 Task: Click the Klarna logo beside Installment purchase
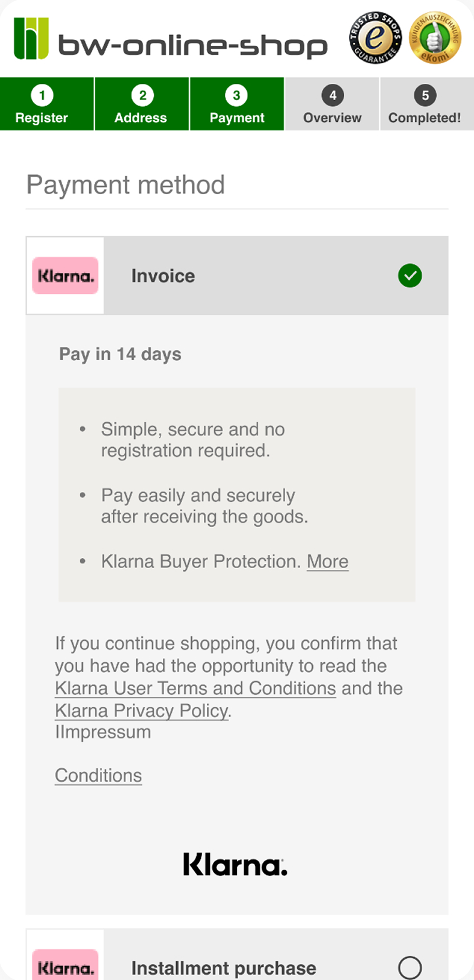pos(65,964)
